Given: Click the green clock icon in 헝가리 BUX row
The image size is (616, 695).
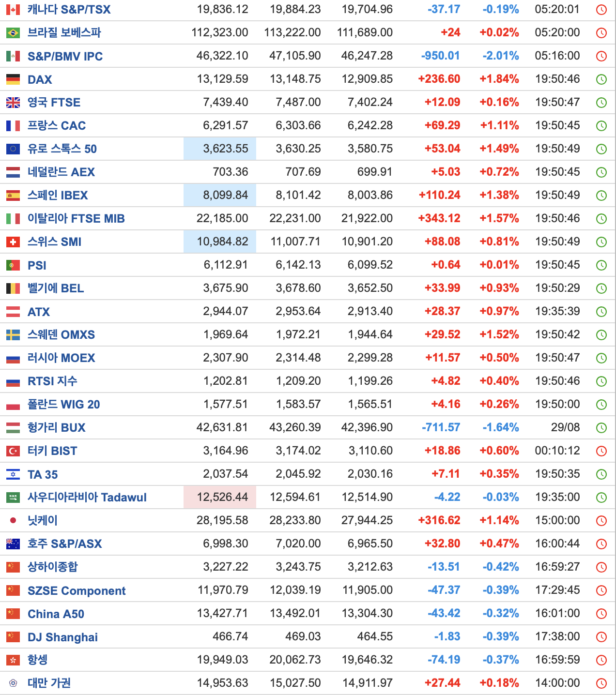Looking at the screenshot, I should click(x=601, y=428).
